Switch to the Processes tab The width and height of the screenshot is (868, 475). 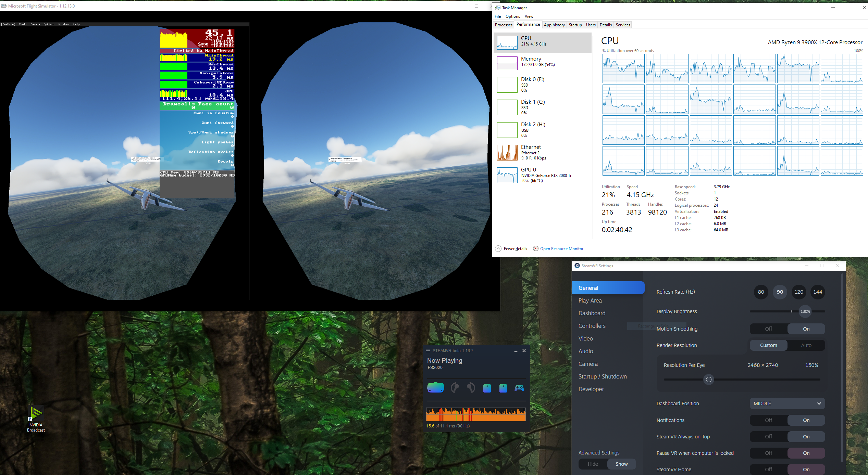click(504, 25)
